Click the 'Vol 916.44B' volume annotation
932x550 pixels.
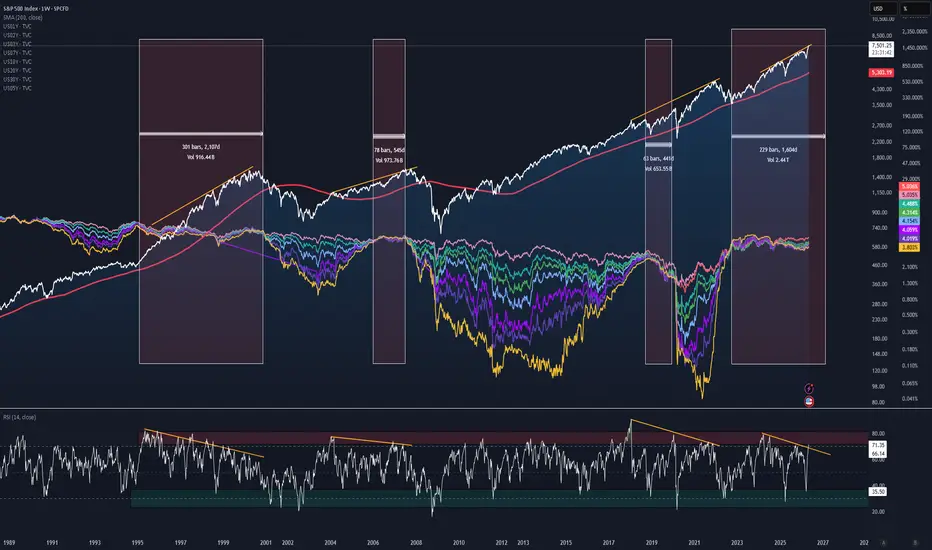201,157
